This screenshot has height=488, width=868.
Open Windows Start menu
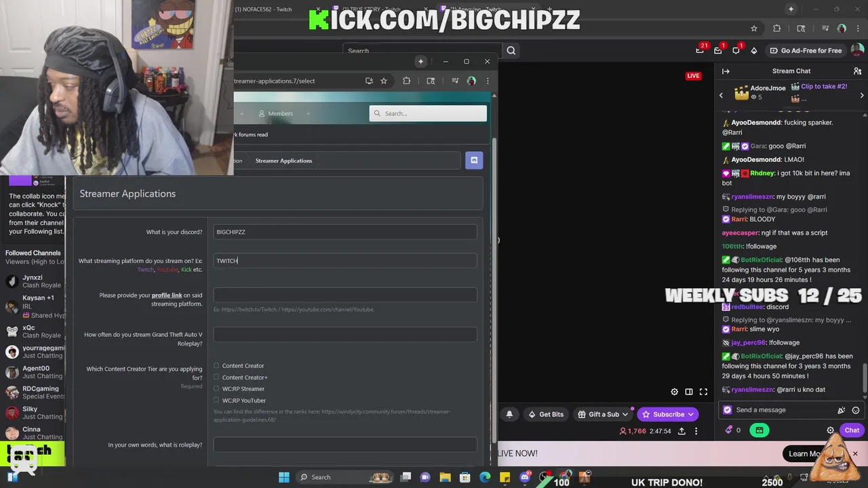(283, 477)
